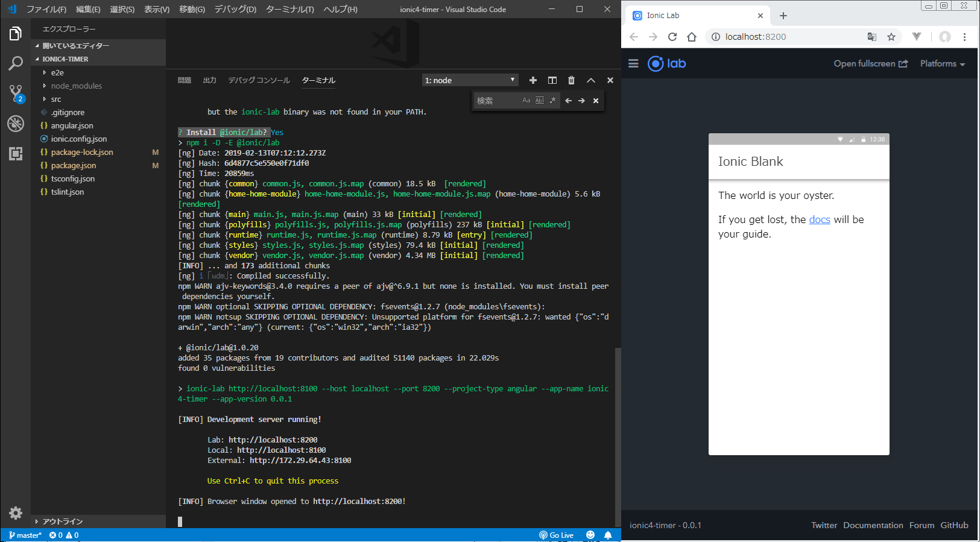Viewport: 980px width, 542px height.
Task: Open the terminal selector '1: node' dropdown
Action: click(470, 80)
